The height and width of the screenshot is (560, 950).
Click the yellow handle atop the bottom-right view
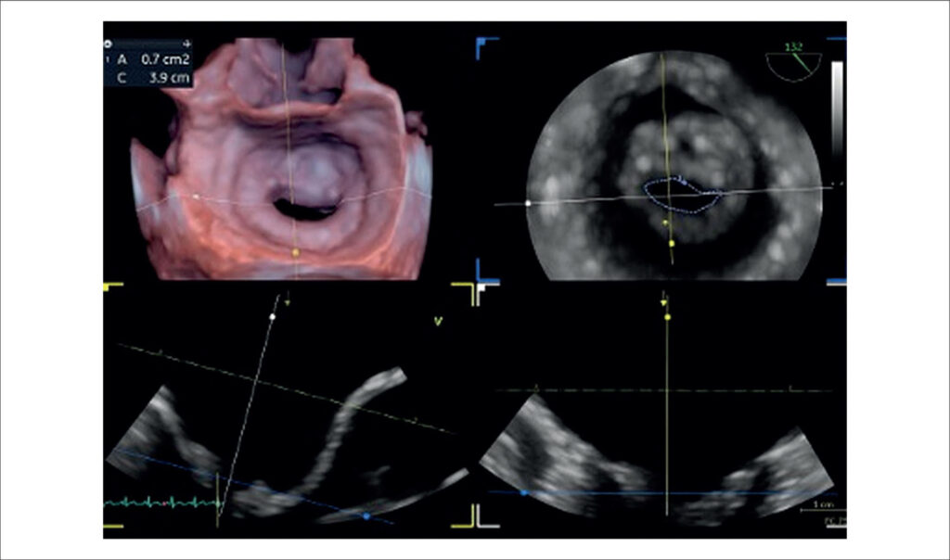(668, 317)
